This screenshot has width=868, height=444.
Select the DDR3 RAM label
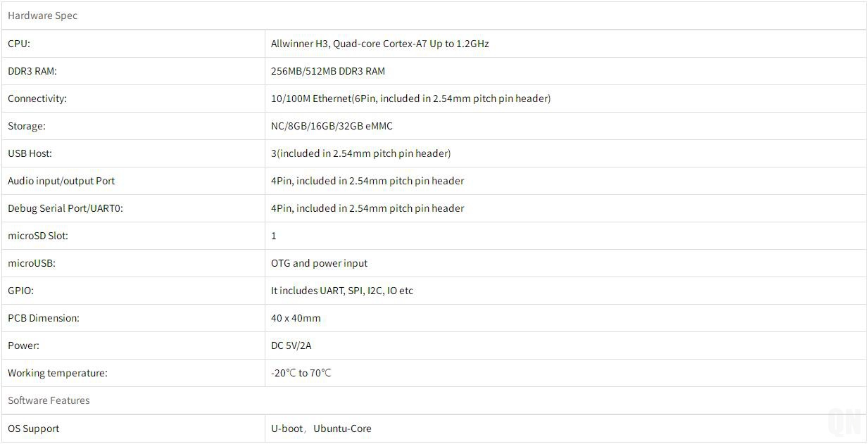coord(32,71)
